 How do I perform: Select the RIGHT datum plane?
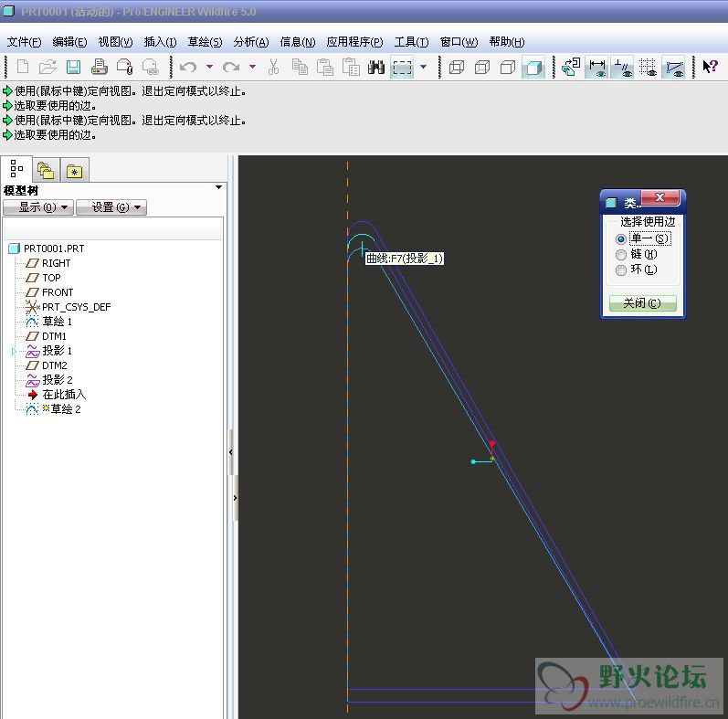pos(57,263)
